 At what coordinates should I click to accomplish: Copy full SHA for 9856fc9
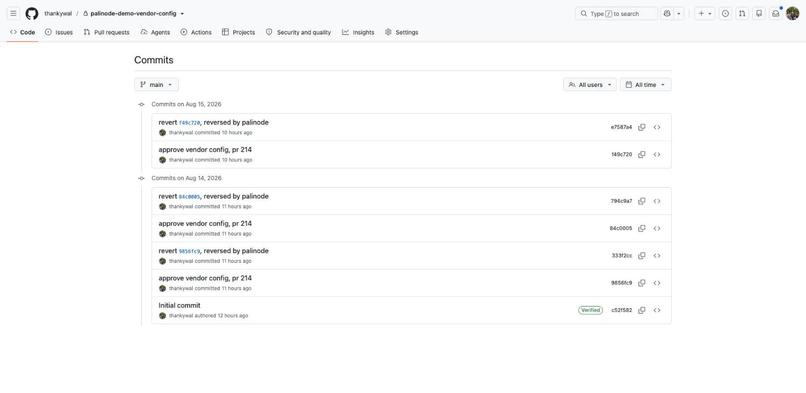(x=642, y=283)
